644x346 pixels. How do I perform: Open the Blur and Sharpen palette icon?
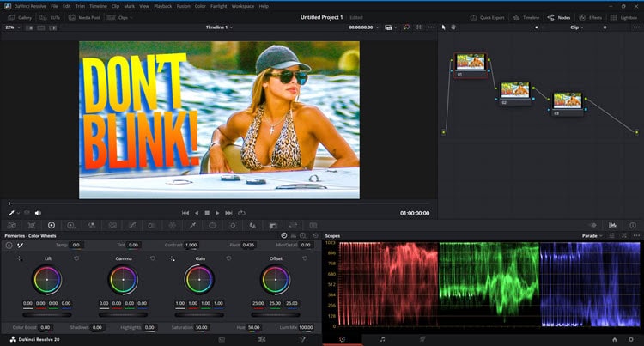(x=252, y=225)
